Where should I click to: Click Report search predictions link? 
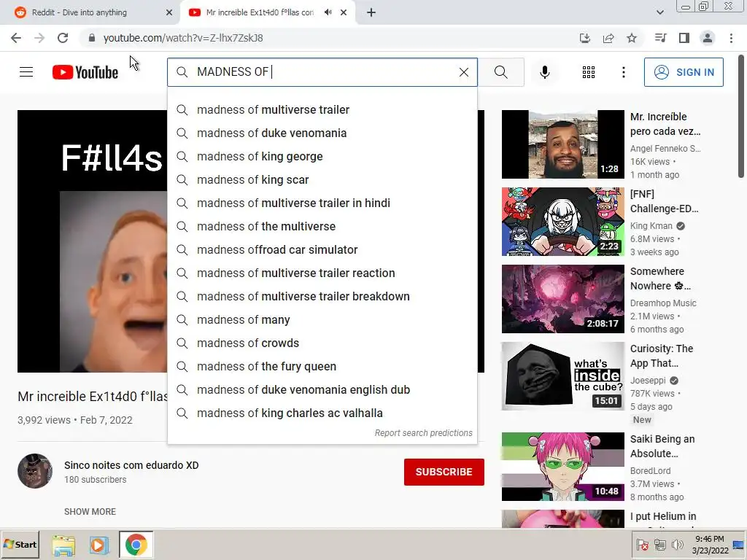pyautogui.click(x=424, y=433)
